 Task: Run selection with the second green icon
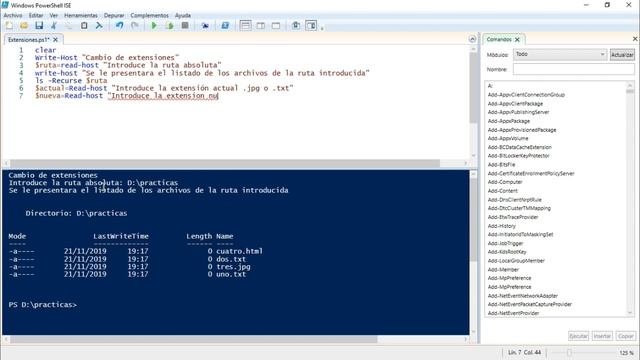(x=169, y=26)
